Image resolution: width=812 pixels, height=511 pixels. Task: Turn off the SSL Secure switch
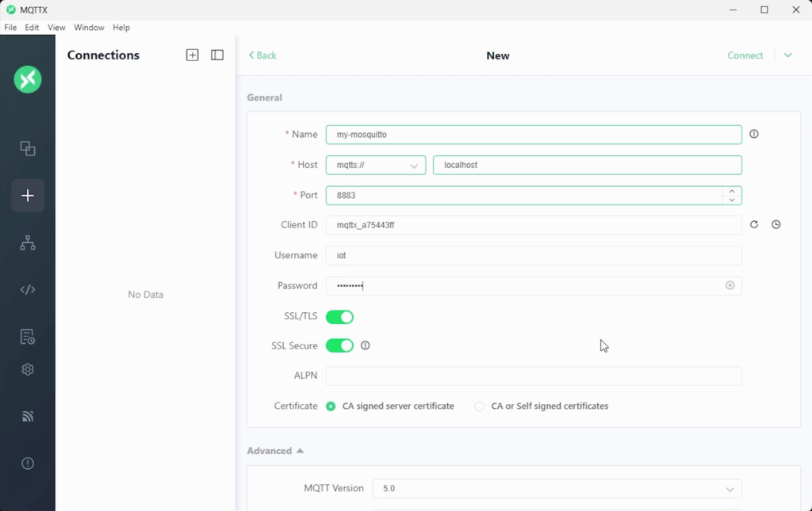point(339,345)
